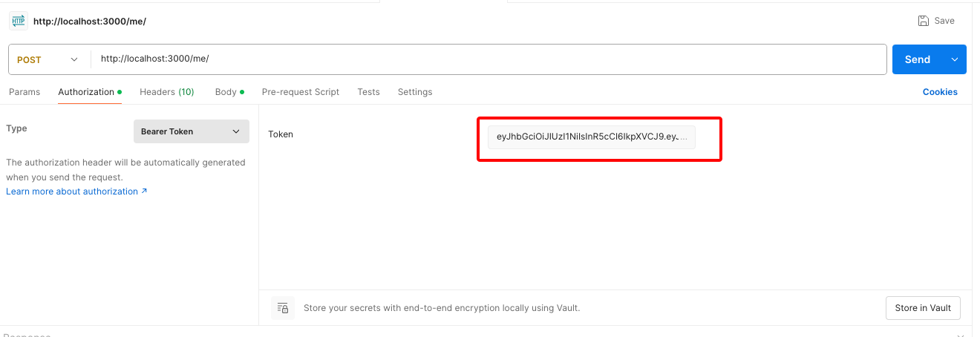Open the Pre-request Script tab
980x337 pixels.
coord(301,92)
